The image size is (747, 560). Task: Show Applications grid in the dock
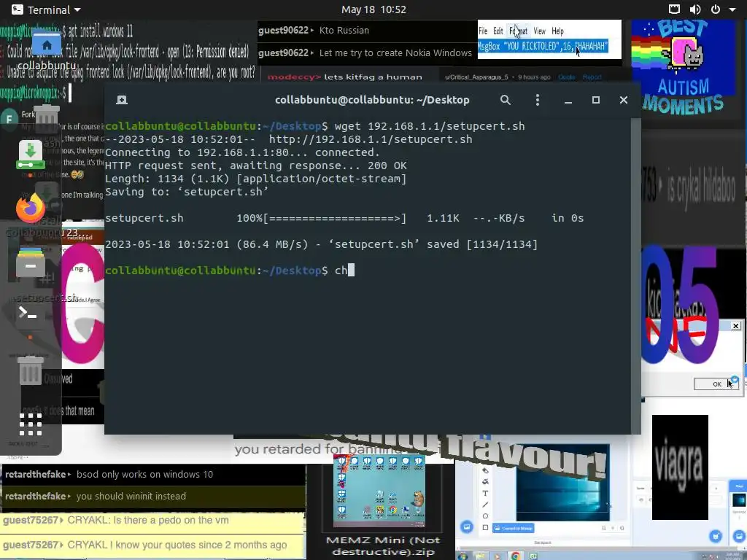(31, 424)
